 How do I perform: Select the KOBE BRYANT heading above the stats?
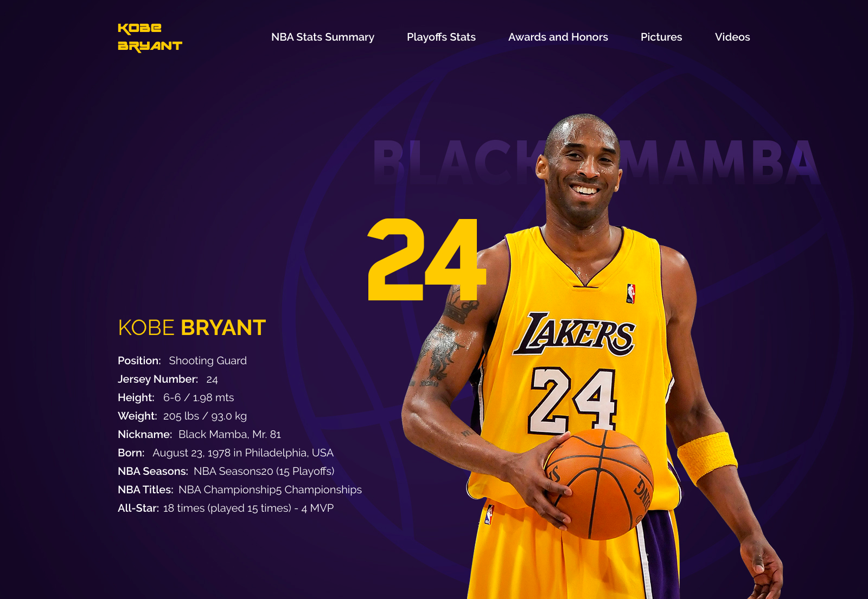tap(192, 327)
